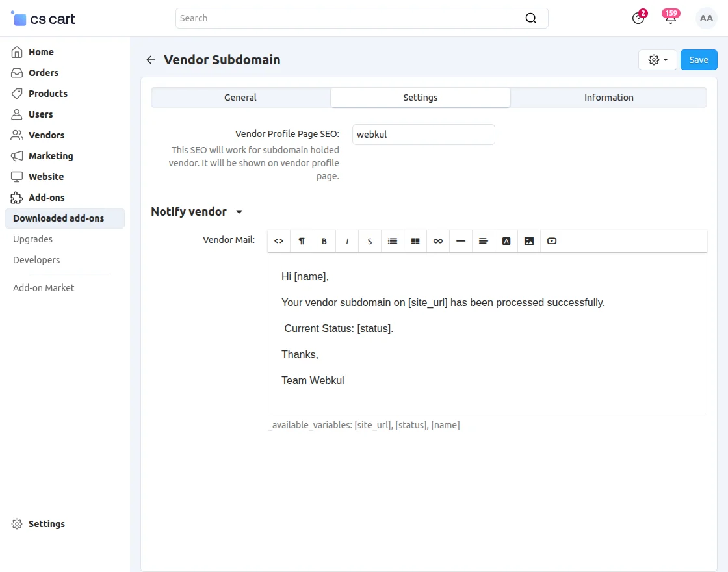Open the notifications bell icon
Screen dimensions: 728x572
click(670, 18)
